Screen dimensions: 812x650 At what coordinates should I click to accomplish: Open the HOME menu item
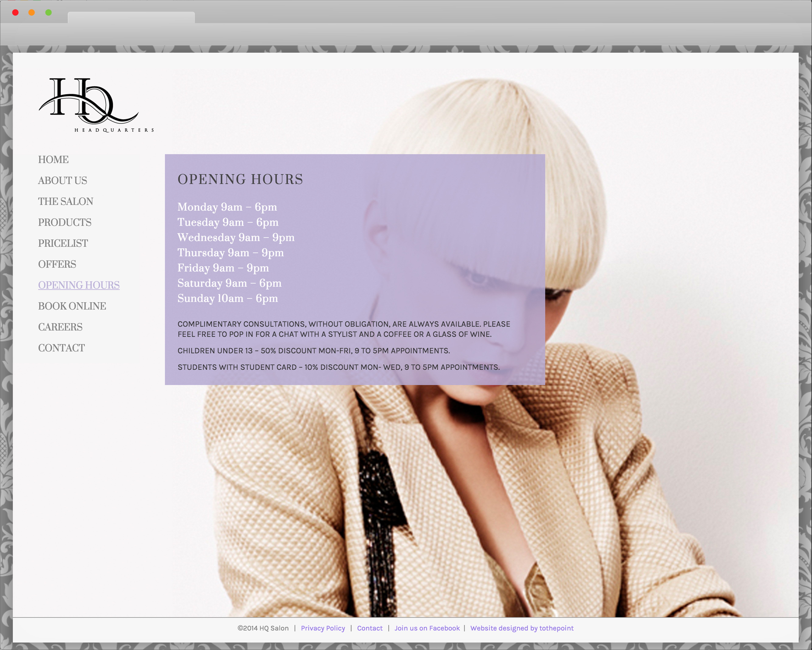(x=53, y=160)
